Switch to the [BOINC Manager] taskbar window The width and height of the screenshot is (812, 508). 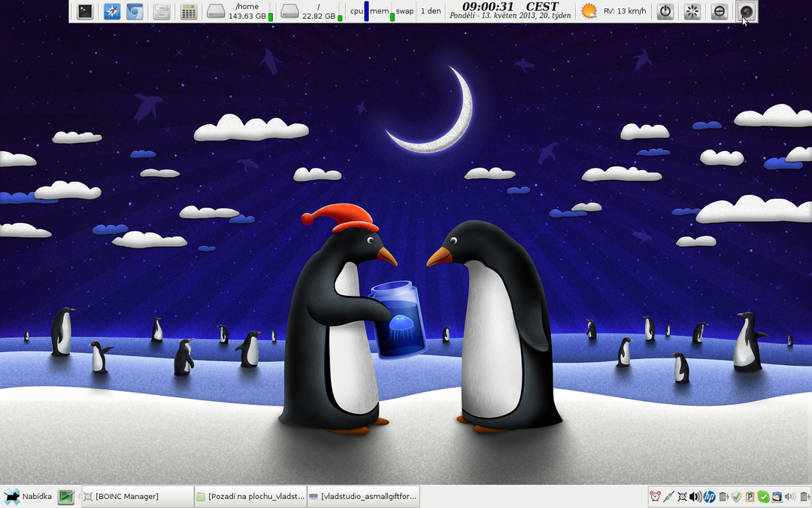click(138, 497)
